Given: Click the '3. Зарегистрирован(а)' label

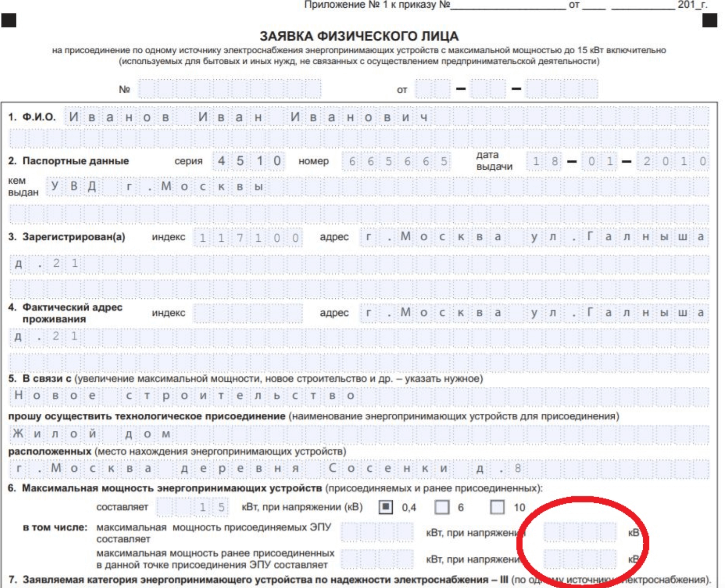Looking at the screenshot, I should tap(67, 237).
